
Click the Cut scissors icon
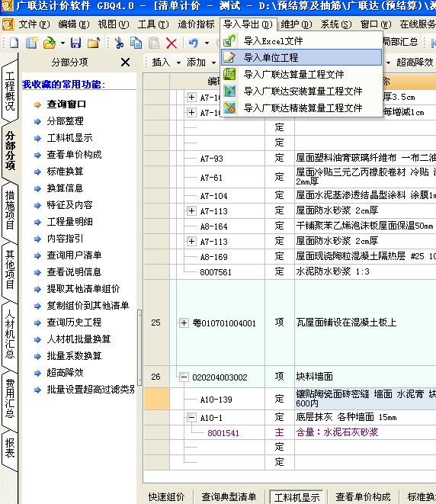[119, 43]
